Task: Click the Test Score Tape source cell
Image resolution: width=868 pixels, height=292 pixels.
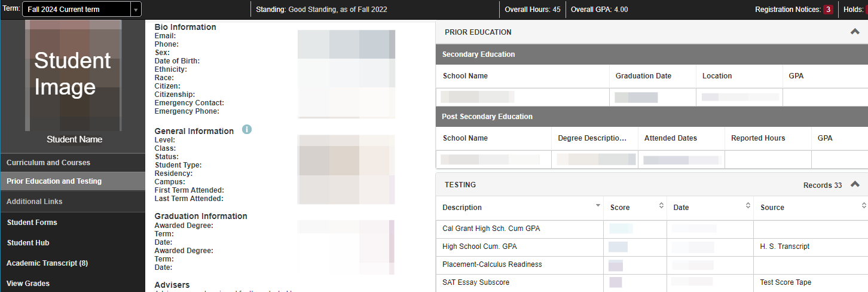Action: pyautogui.click(x=786, y=282)
